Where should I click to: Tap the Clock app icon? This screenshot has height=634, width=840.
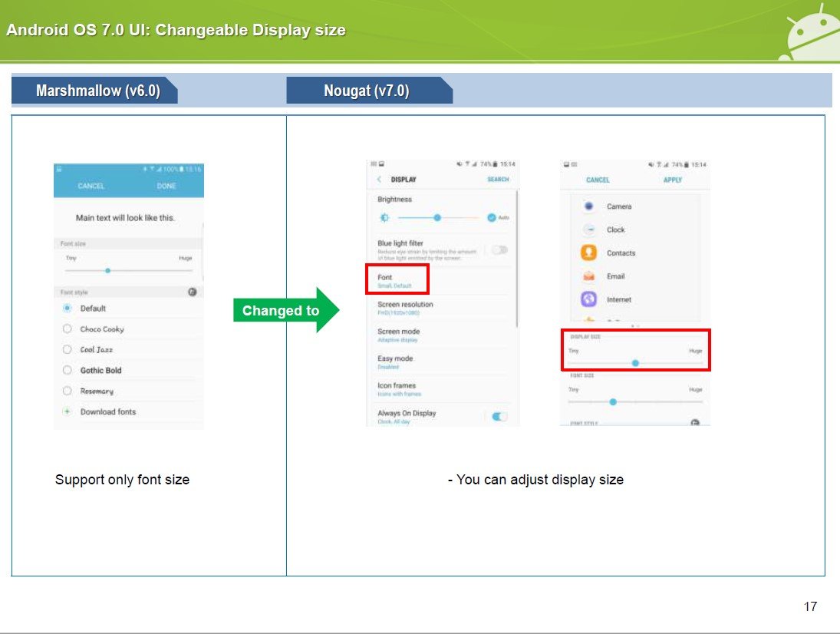point(589,229)
